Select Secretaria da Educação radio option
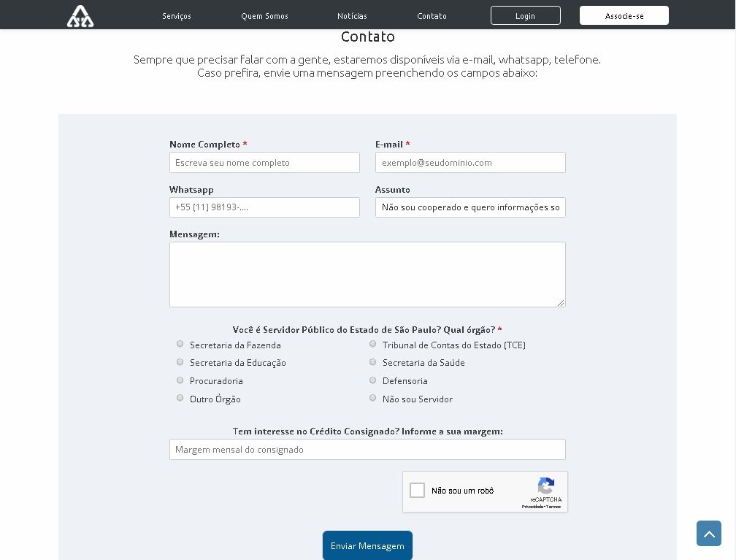This screenshot has width=736, height=560. [180, 362]
